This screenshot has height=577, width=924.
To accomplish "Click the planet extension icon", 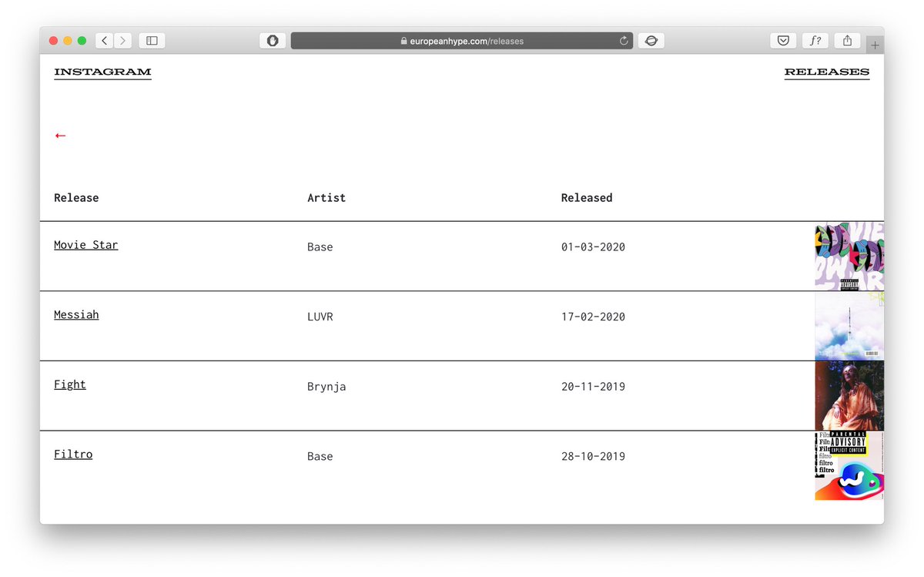I will pyautogui.click(x=651, y=41).
